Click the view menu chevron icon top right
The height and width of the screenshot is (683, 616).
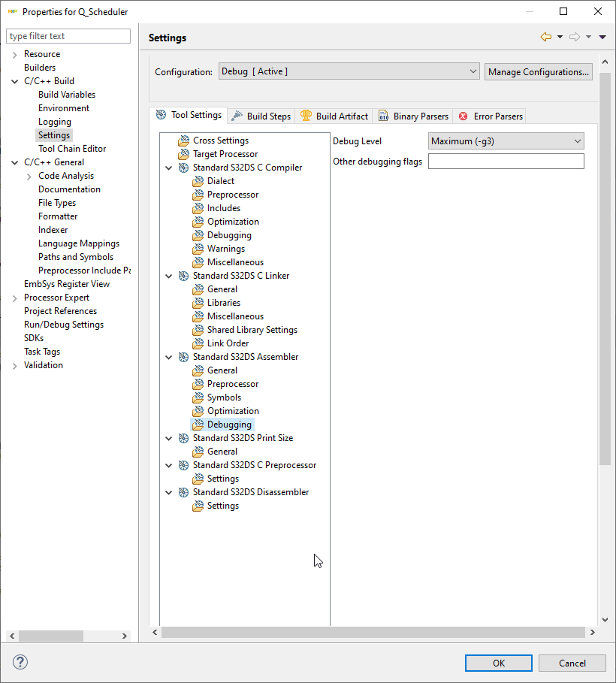tap(602, 36)
